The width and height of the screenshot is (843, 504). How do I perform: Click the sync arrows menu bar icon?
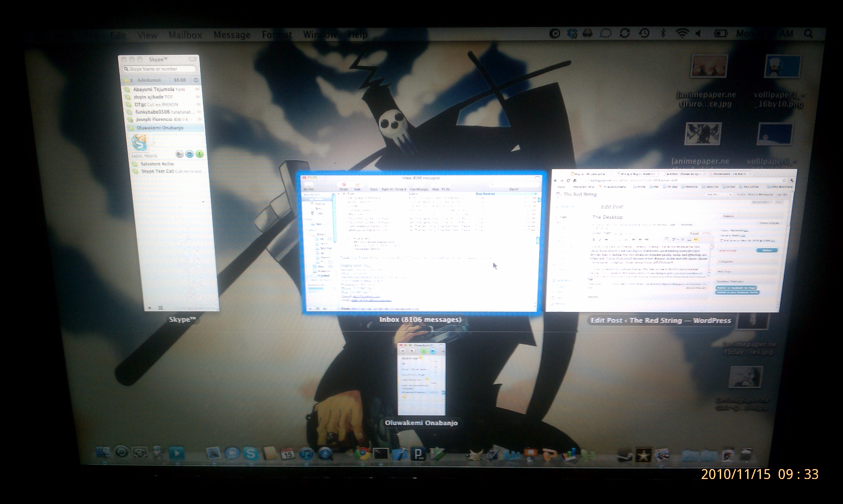(625, 33)
